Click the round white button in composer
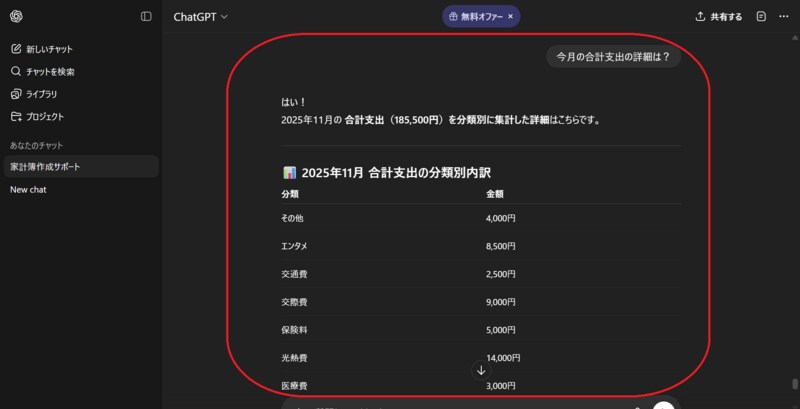 [x=664, y=405]
